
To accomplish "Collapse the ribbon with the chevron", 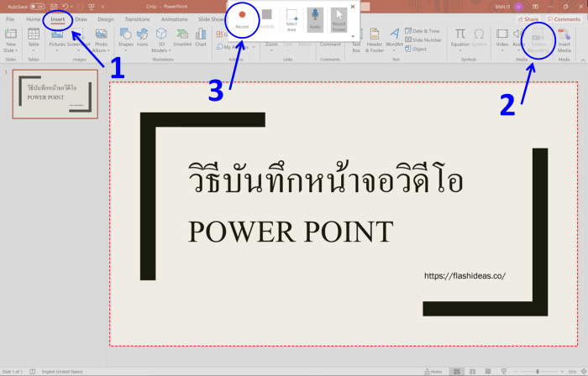I will point(583,60).
